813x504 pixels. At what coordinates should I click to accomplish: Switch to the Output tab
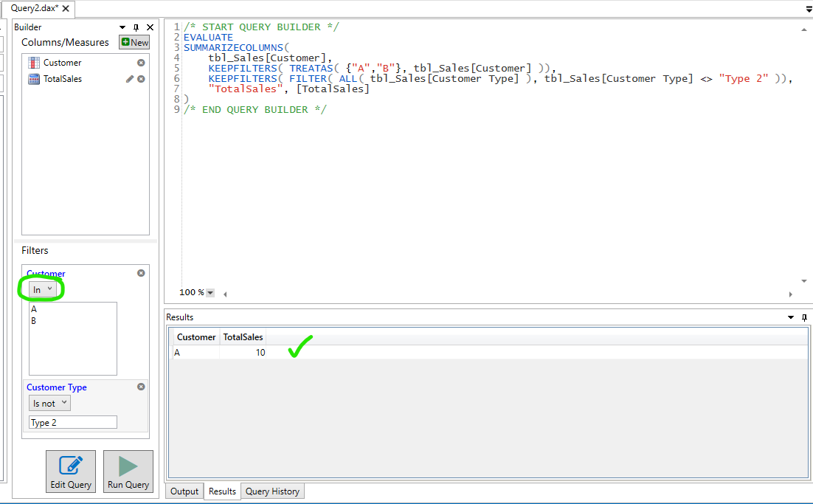(184, 491)
